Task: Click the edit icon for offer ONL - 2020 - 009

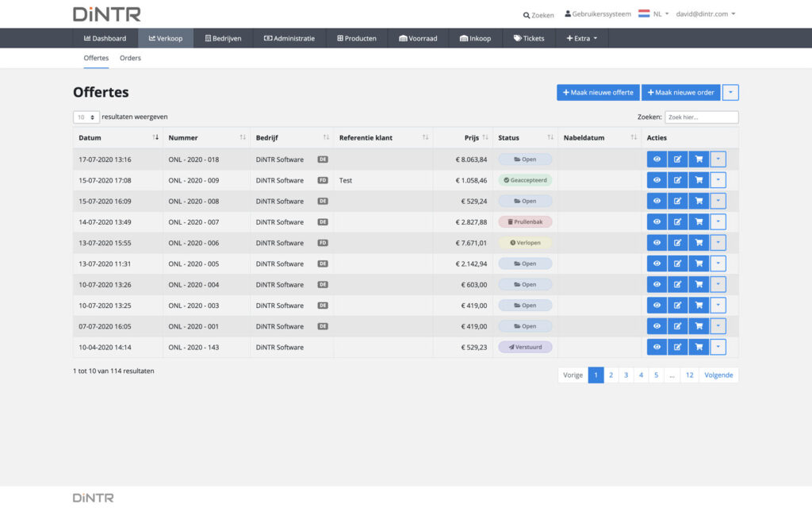Action: 677,180
